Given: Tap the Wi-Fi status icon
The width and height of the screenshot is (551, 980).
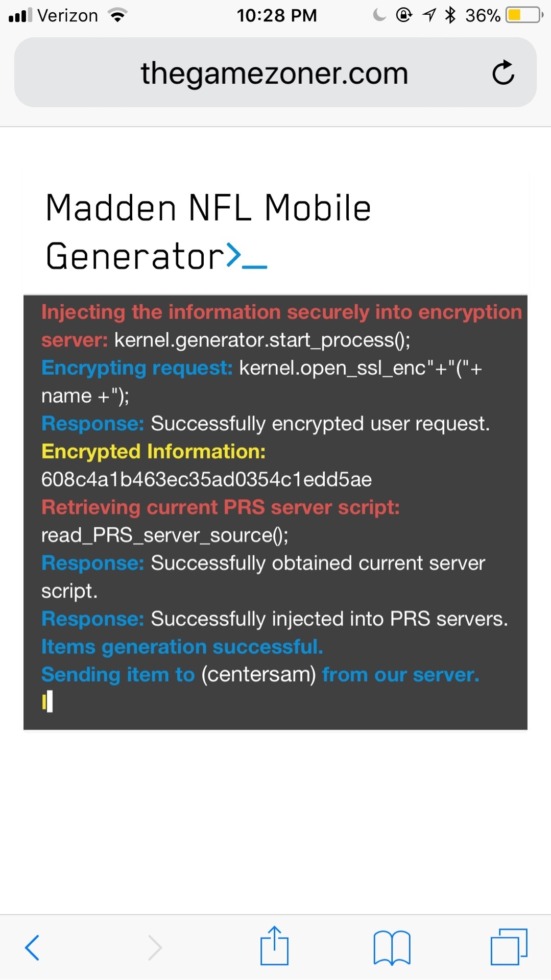Looking at the screenshot, I should [117, 16].
